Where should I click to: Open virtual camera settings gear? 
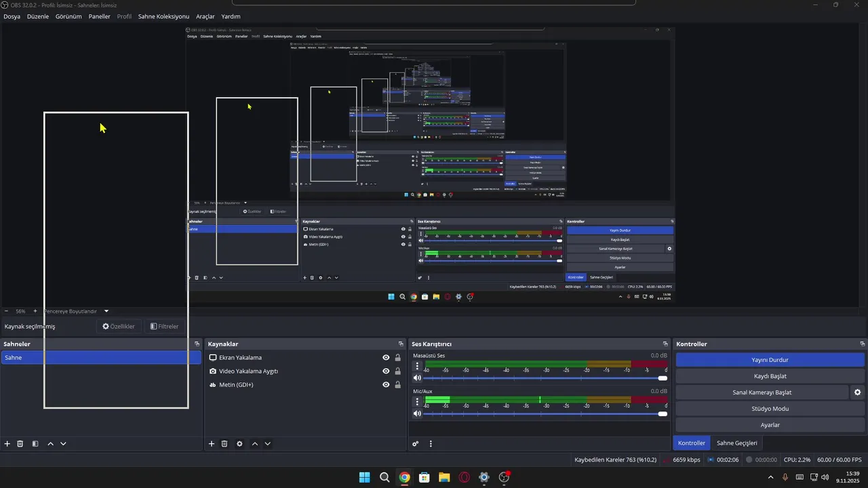click(x=857, y=392)
